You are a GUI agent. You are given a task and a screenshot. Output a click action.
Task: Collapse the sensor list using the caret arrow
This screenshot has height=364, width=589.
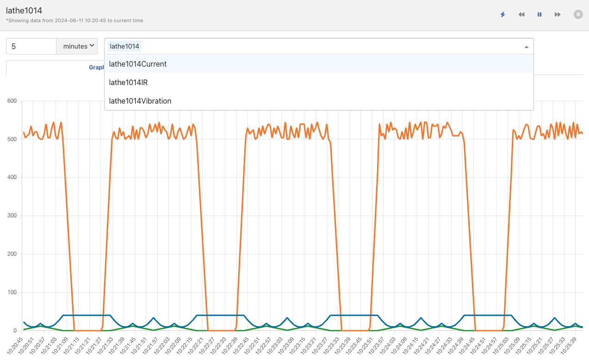coord(526,47)
